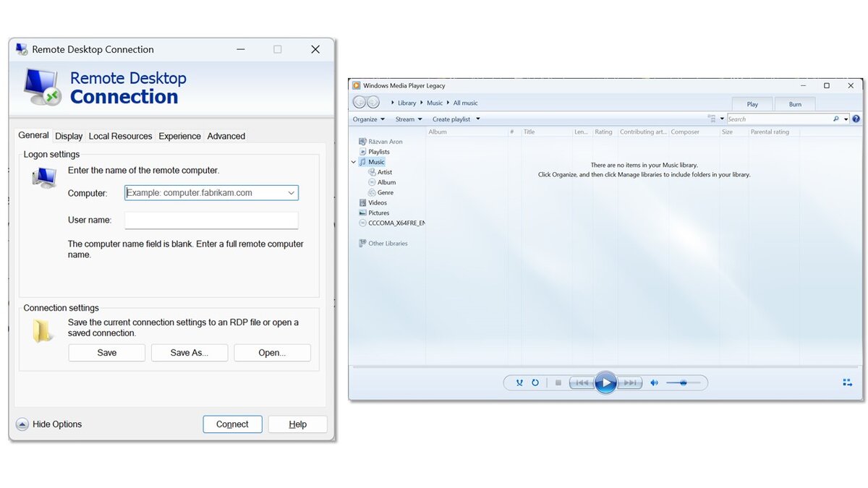Image resolution: width=868 pixels, height=488 pixels.
Task: Click the Next track button
Action: [629, 382]
